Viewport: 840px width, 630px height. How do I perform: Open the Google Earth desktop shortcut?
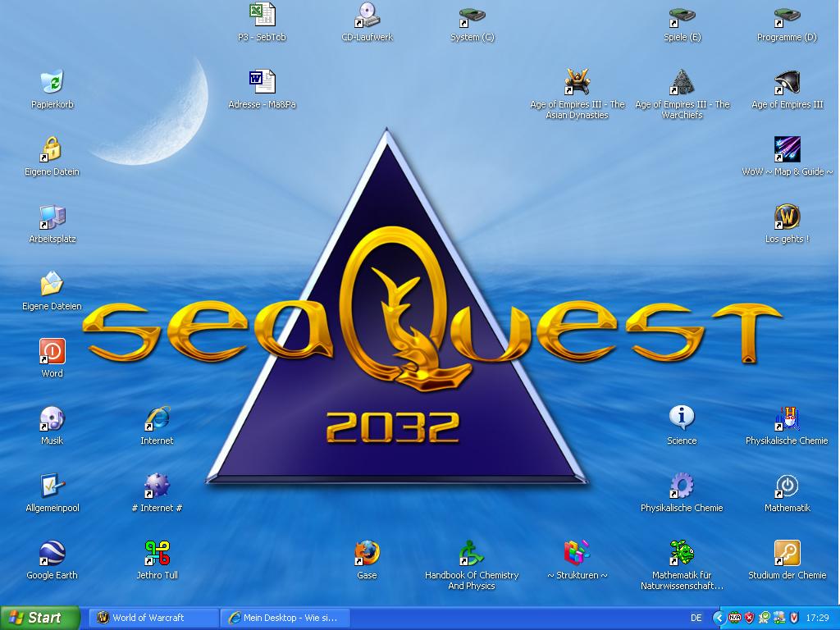click(52, 554)
